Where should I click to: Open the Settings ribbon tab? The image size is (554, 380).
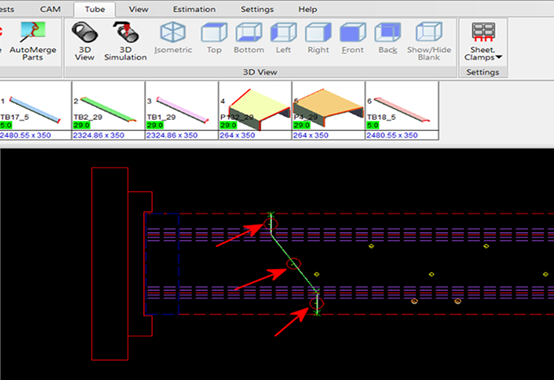click(257, 9)
